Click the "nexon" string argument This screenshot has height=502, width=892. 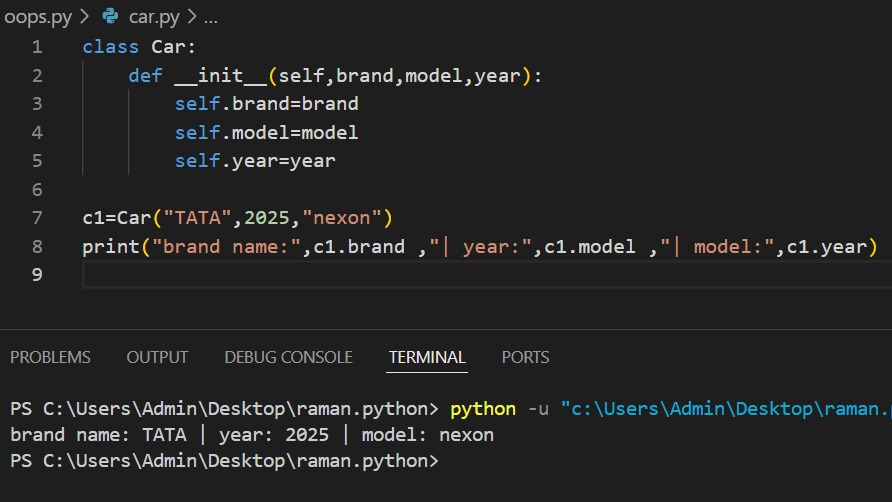[x=341, y=218]
